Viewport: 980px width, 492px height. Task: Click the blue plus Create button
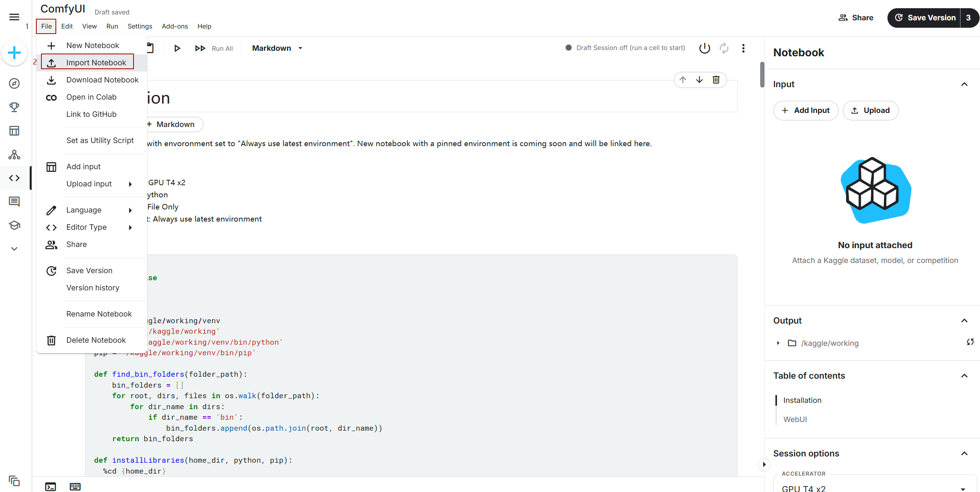(x=14, y=53)
